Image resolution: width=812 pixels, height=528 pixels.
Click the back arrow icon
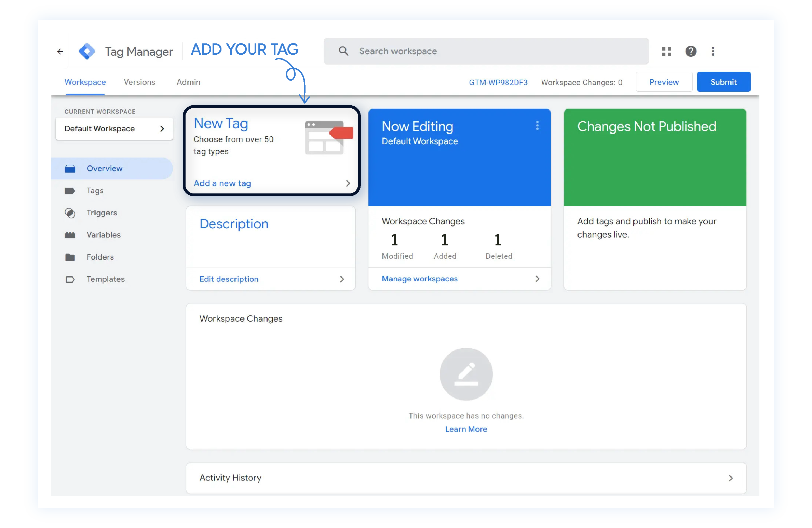[x=60, y=52]
